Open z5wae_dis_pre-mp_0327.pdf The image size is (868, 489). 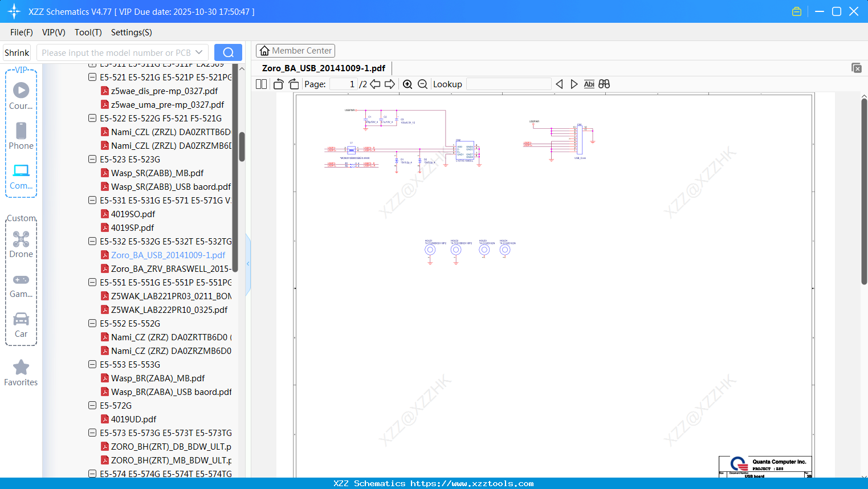coord(164,91)
